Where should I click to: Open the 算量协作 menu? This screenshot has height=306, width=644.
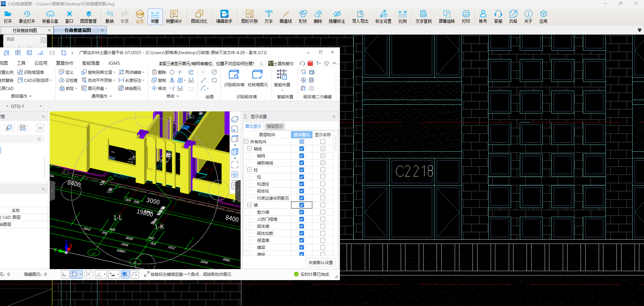pos(64,63)
